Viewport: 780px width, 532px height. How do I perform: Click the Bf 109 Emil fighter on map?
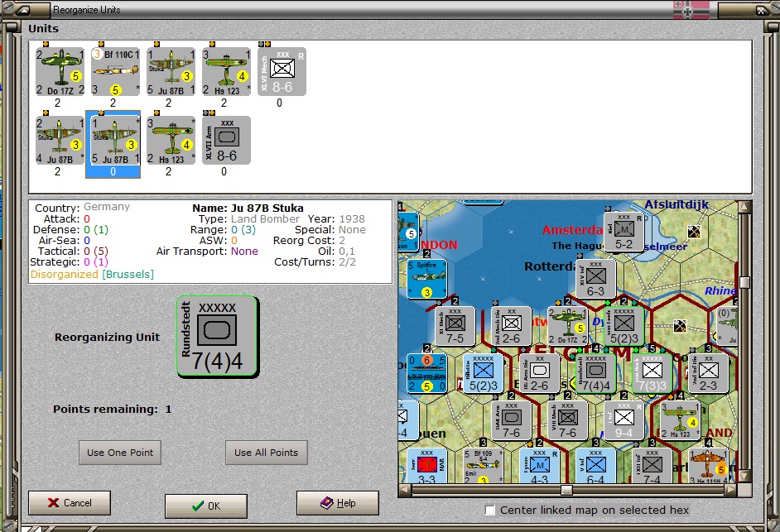coord(483,466)
